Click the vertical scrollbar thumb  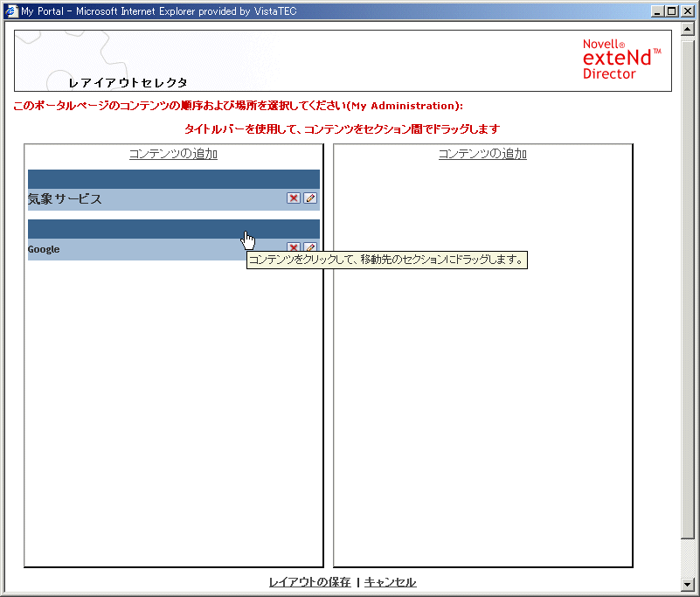pos(688,288)
